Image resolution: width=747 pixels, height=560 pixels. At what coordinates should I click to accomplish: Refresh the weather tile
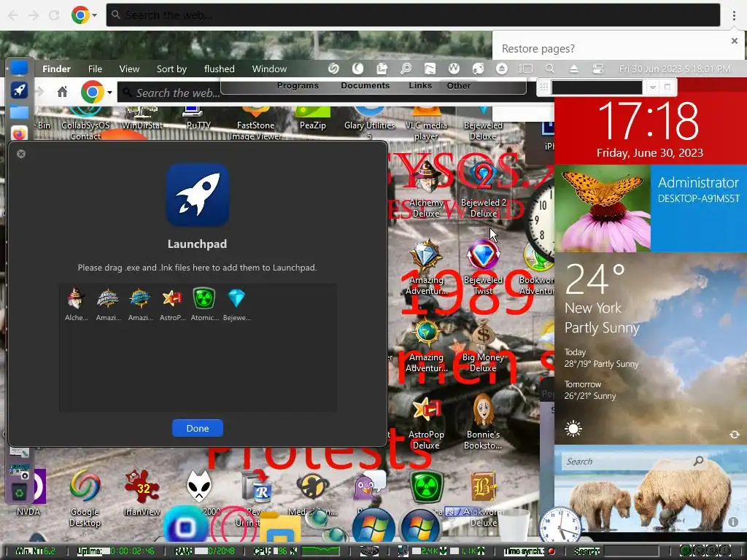(x=734, y=435)
